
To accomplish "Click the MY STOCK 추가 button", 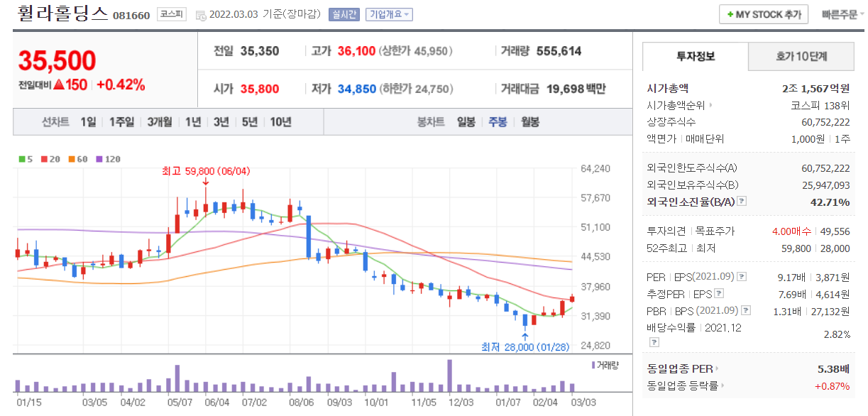I will click(763, 14).
